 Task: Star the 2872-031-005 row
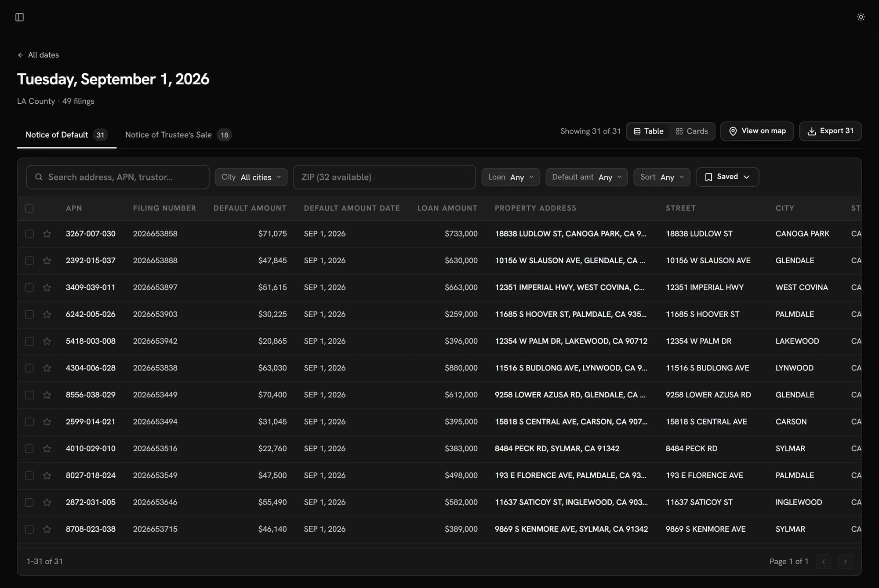point(47,502)
